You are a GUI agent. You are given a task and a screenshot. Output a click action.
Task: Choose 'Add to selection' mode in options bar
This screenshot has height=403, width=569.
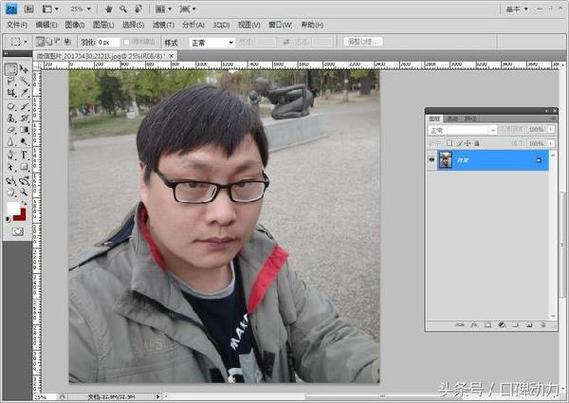tap(50, 42)
